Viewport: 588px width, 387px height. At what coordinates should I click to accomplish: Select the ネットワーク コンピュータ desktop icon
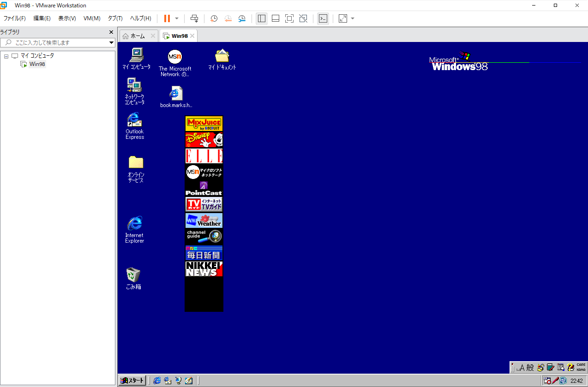134,92
